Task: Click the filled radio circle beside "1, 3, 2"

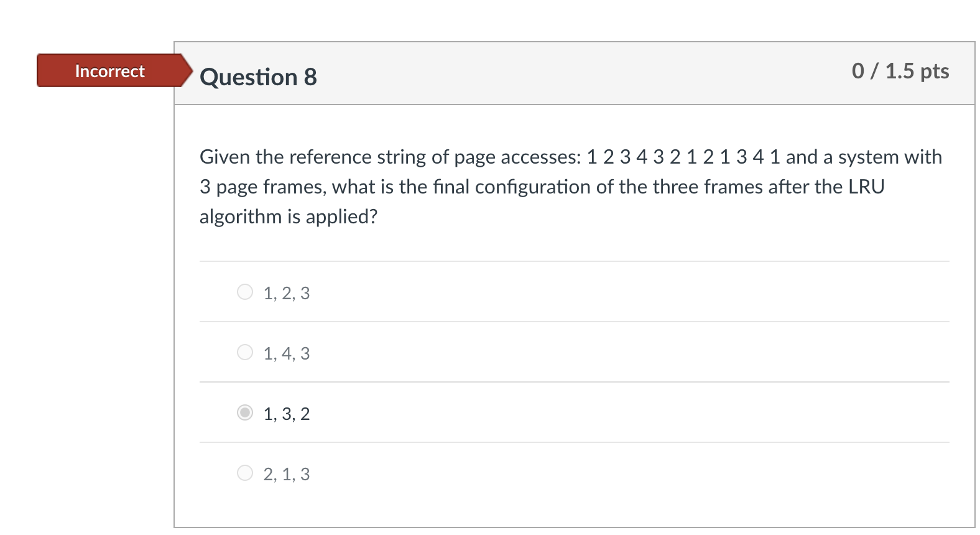Action: click(x=245, y=412)
